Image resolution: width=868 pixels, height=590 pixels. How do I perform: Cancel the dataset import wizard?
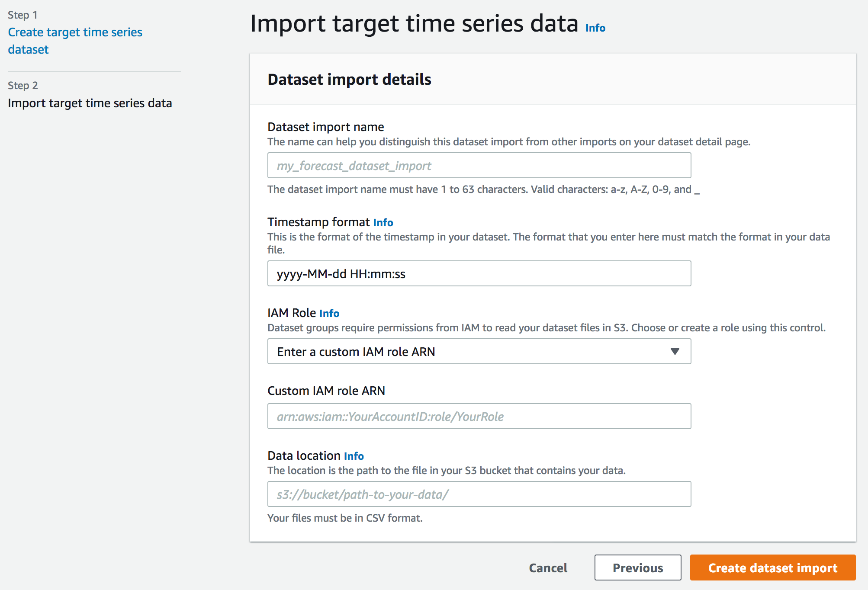pyautogui.click(x=548, y=568)
